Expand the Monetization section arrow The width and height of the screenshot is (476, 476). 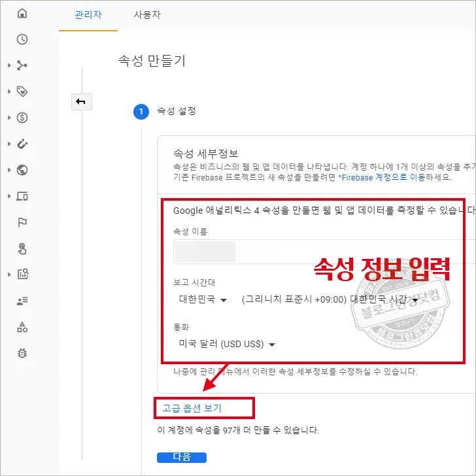coord(9,118)
